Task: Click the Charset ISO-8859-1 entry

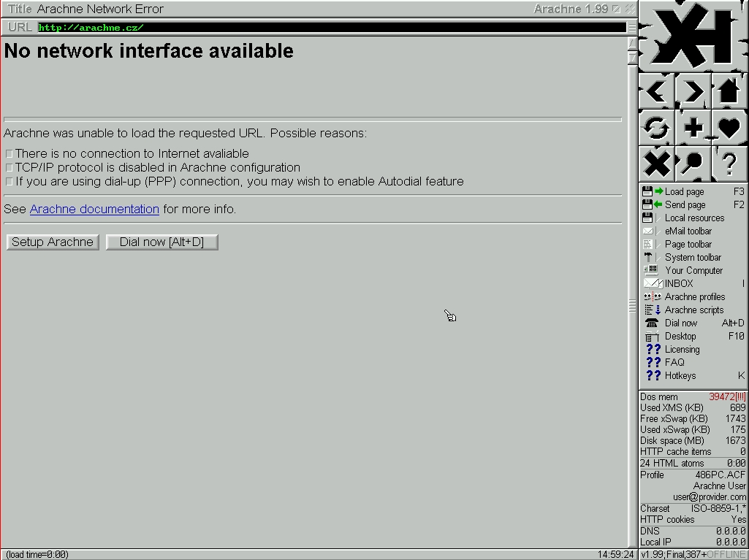Action: pos(693,508)
